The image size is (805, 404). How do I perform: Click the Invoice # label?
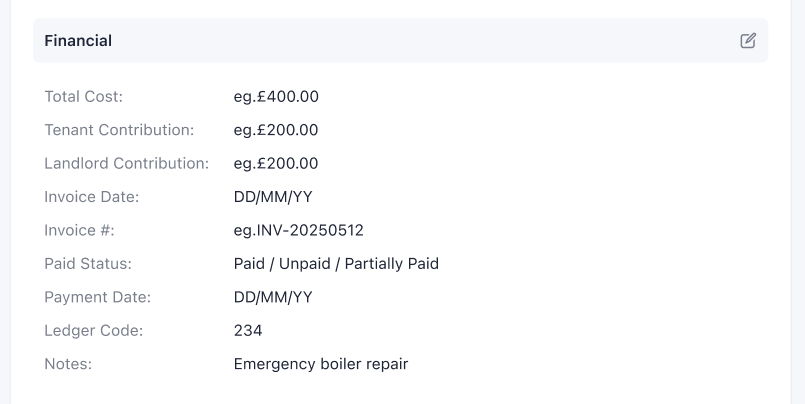[80, 230]
